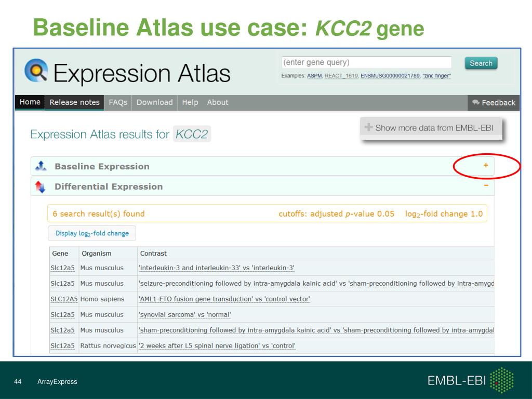
Task: Open the Release notes tab
Action: [75, 102]
